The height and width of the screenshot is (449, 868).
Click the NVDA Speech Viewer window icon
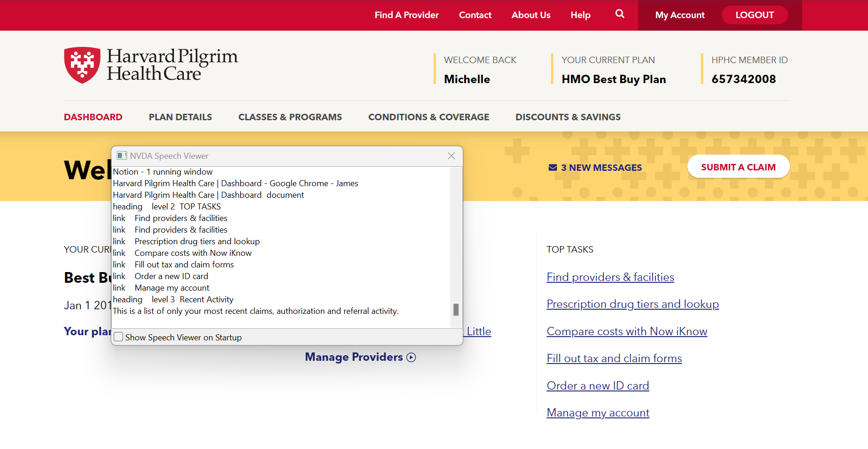click(x=122, y=156)
